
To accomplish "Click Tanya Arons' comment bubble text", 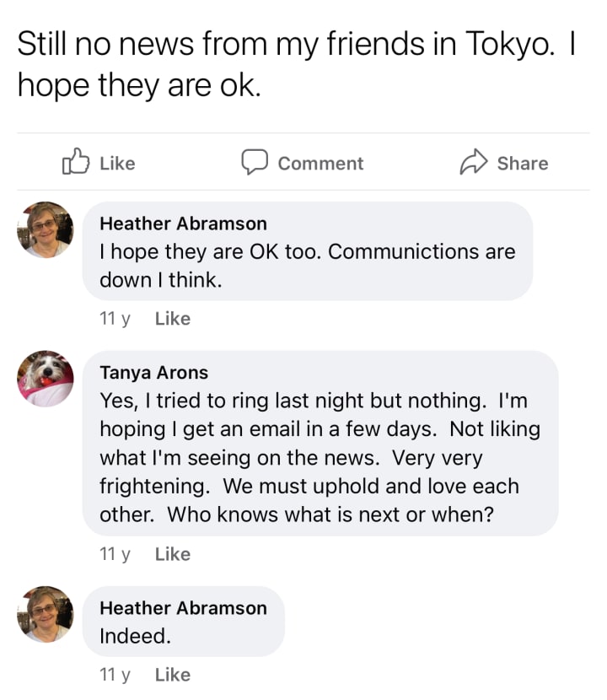I will point(320,458).
